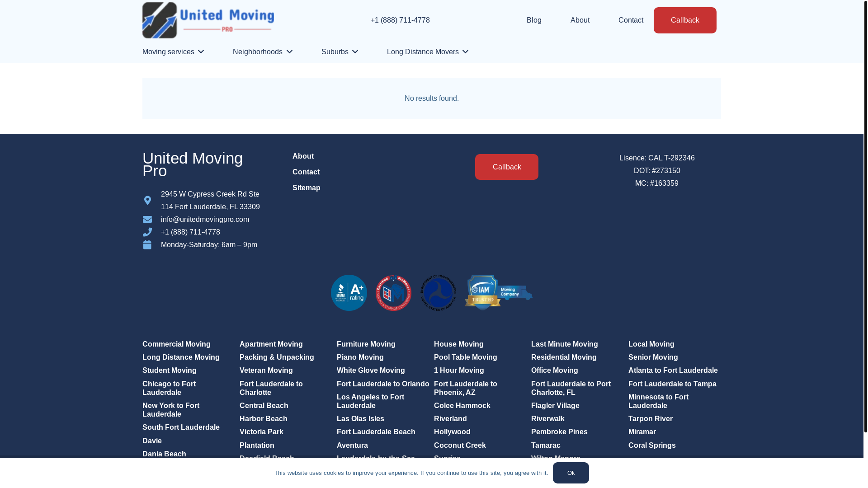Expand the Suburbs dropdown menu
Image resolution: width=868 pixels, height=488 pixels.
[340, 52]
